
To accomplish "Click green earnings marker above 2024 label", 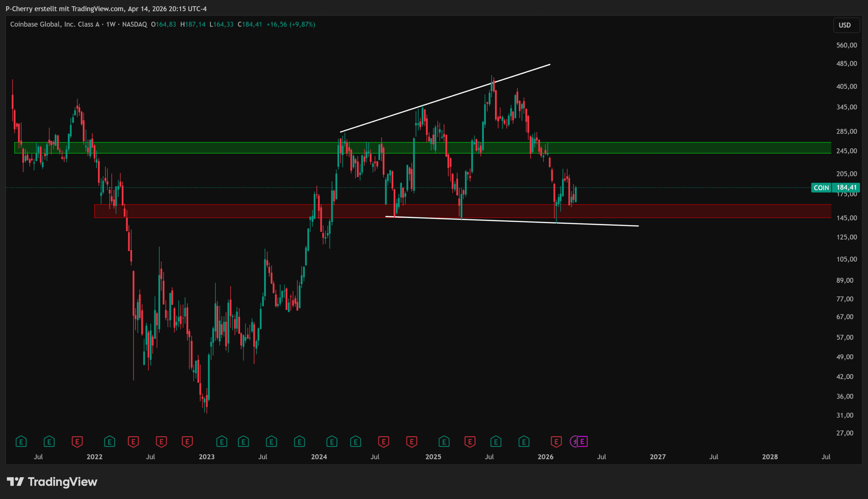I will click(x=331, y=441).
